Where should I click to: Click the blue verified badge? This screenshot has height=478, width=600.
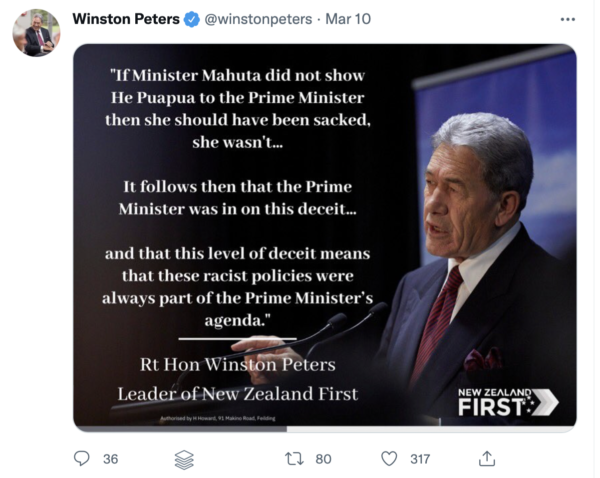coord(193,19)
